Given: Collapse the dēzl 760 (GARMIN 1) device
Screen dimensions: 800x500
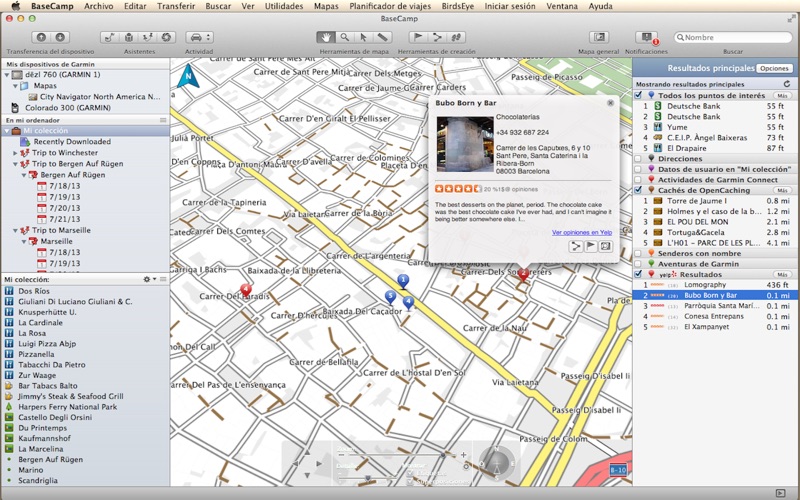Looking at the screenshot, I should pyautogui.click(x=7, y=74).
